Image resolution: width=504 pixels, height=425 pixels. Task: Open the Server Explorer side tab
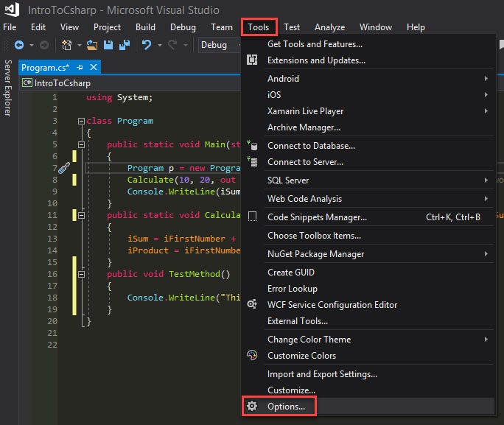tap(7, 88)
